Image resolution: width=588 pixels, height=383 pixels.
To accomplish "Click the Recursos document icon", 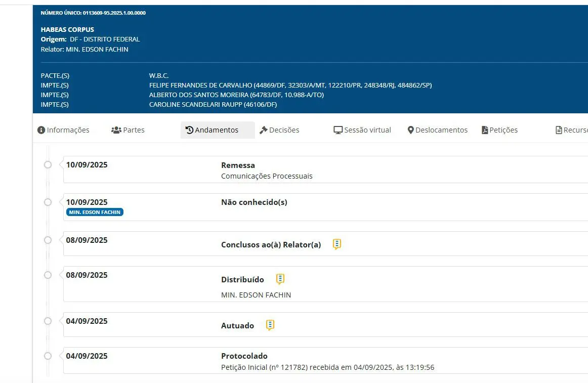I will click(x=559, y=130).
